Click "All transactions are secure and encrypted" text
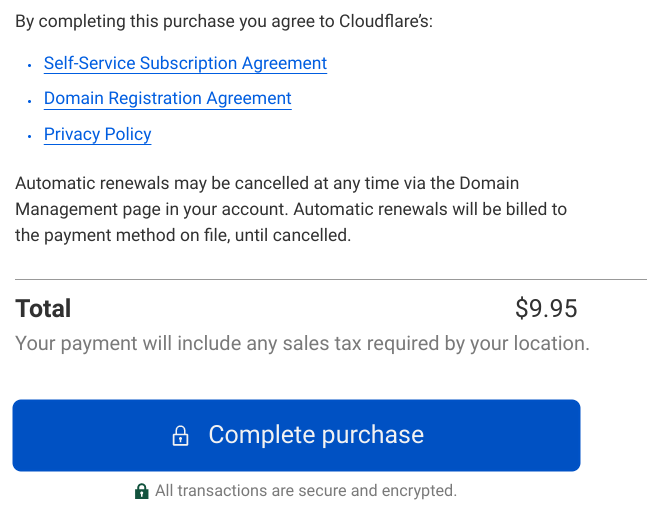 305,491
